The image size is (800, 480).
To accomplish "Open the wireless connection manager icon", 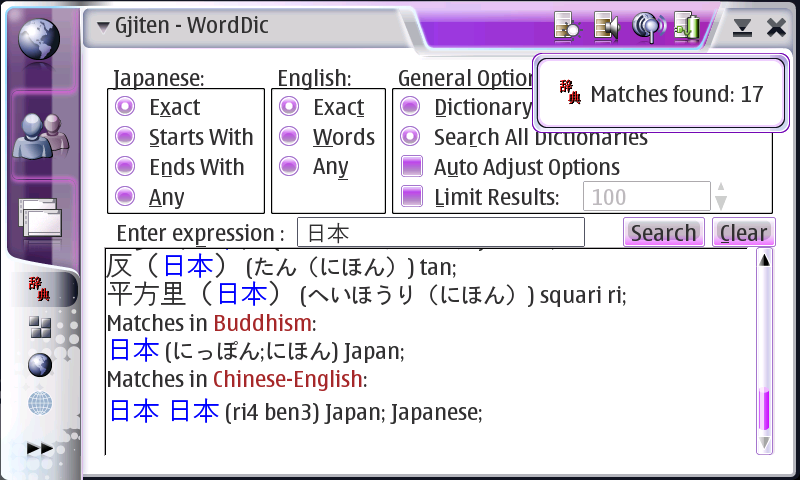I will pyautogui.click(x=648, y=27).
